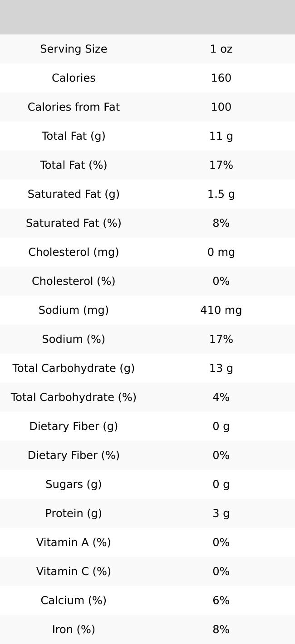Click the Serving Size label
This screenshot has height=644, width=295.
74,49
